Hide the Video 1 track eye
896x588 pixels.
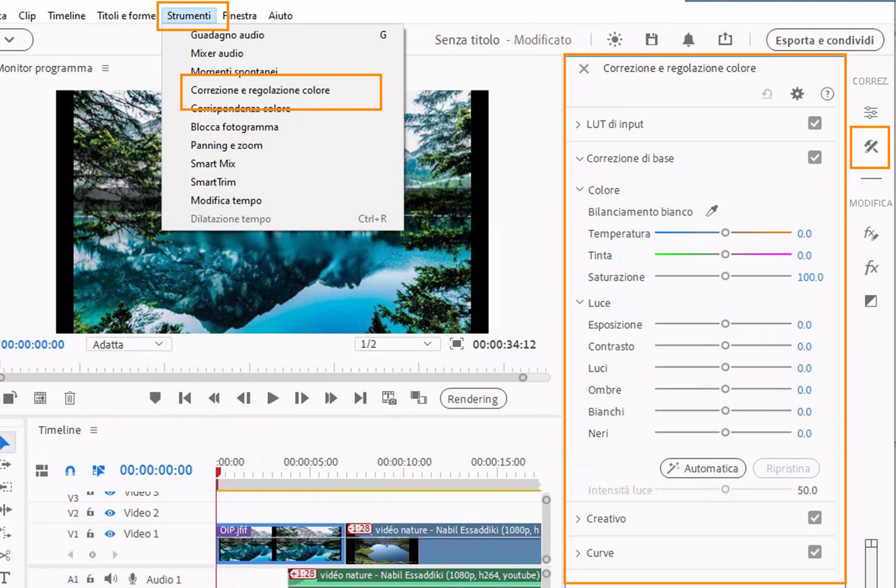pyautogui.click(x=110, y=534)
